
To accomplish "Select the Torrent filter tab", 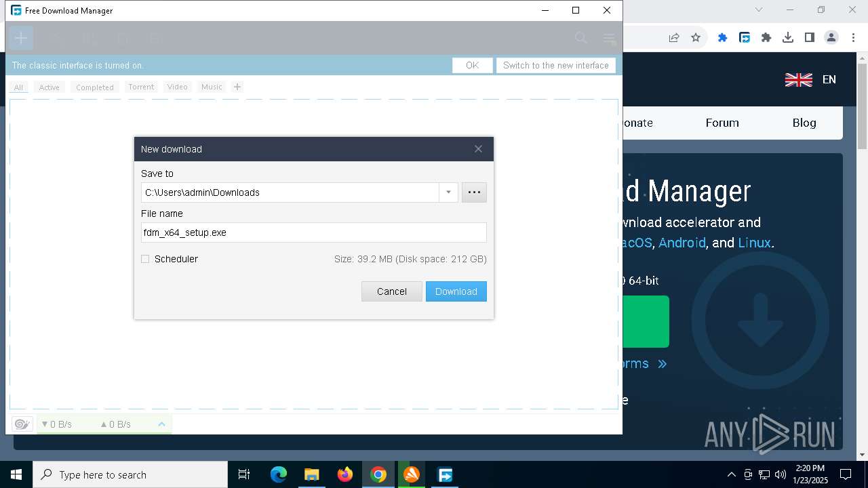I will click(141, 87).
